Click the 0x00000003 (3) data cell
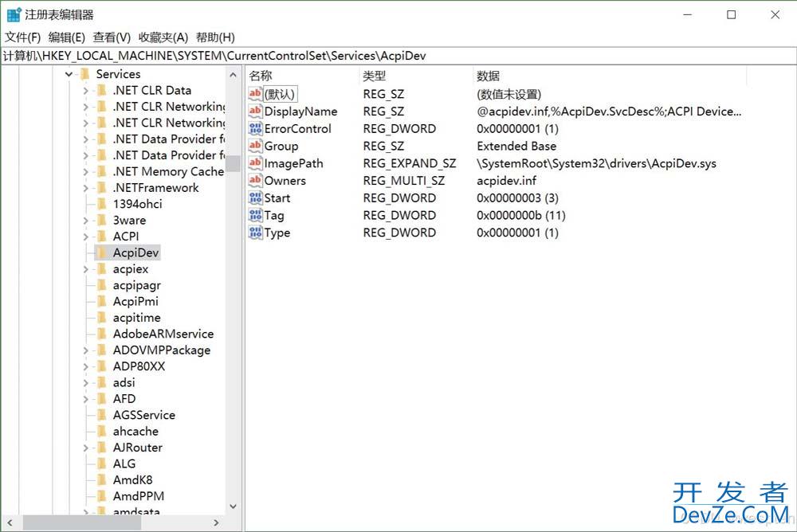The width and height of the screenshot is (797, 532). [x=517, y=198]
